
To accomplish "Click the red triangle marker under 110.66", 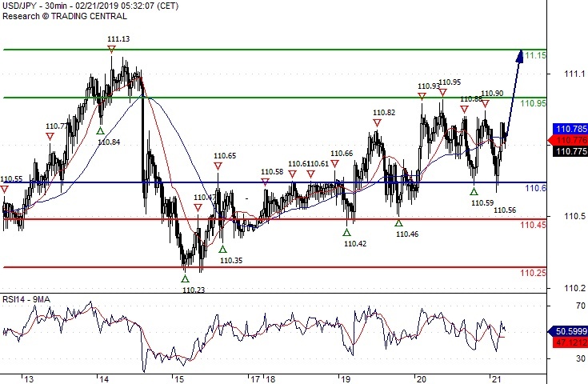I will (x=335, y=163).
